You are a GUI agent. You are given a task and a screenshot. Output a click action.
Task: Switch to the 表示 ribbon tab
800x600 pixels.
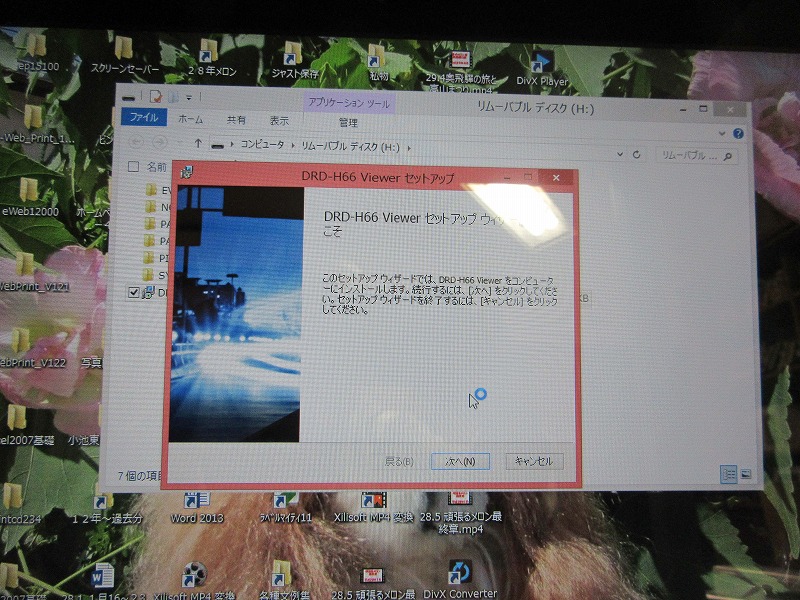click(x=279, y=121)
